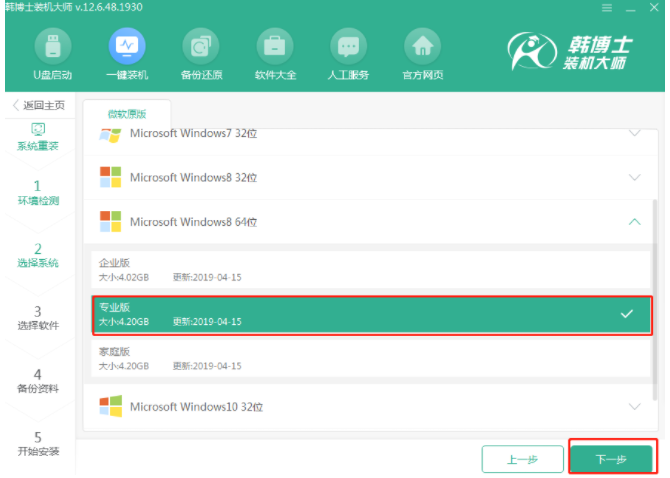Image resolution: width=670 pixels, height=478 pixels.
Task: Switch to the 微软原版 tab
Action: coord(128,114)
